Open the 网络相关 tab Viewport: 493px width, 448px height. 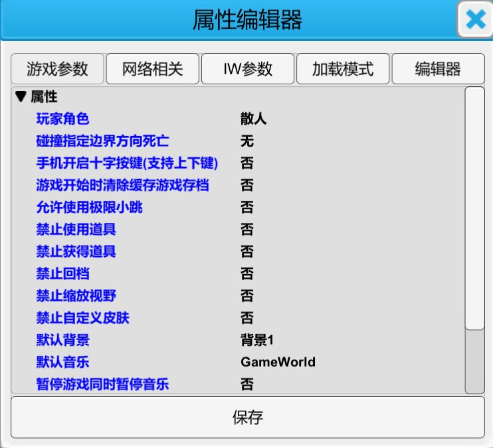[152, 69]
